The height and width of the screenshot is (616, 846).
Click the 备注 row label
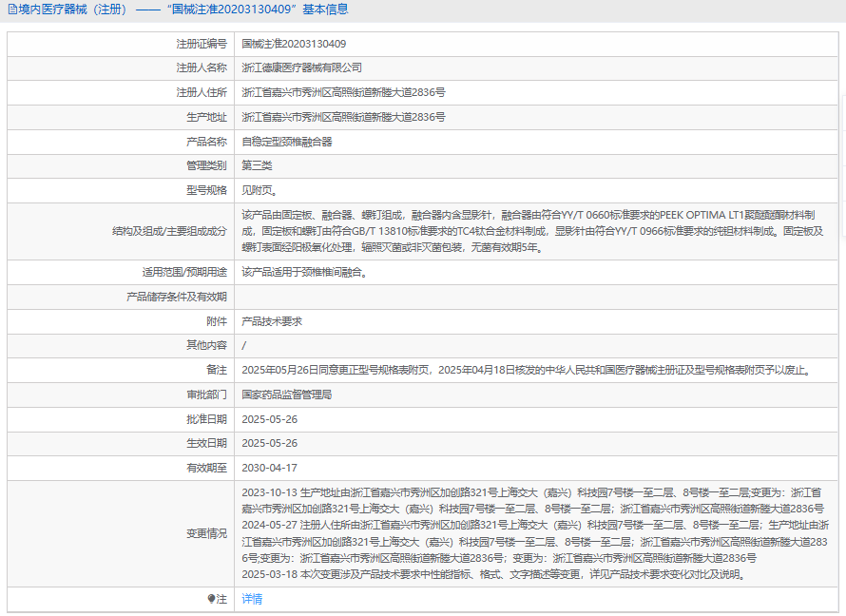coord(217,370)
